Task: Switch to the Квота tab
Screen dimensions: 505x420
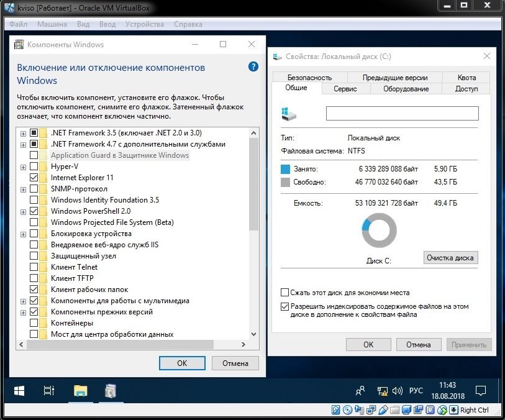Action: click(466, 77)
